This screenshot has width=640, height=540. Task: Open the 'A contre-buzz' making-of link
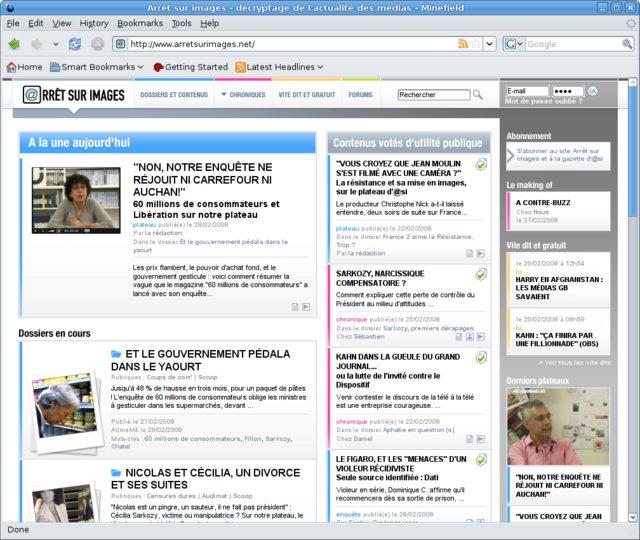tap(544, 202)
